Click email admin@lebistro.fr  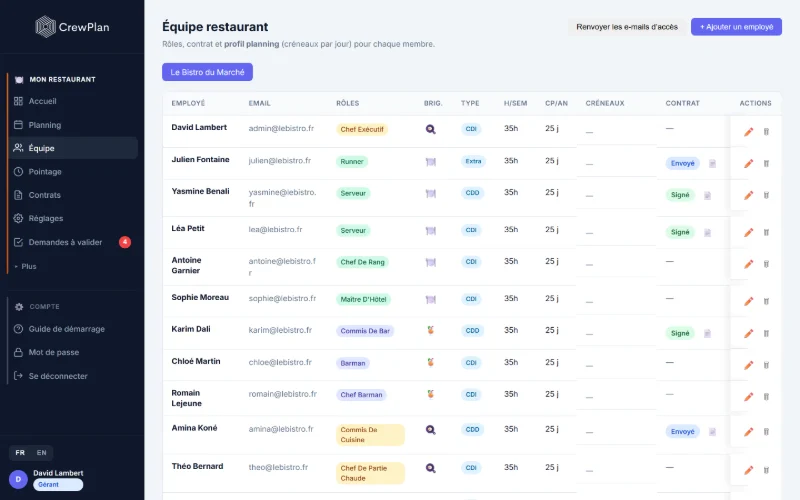pos(281,129)
